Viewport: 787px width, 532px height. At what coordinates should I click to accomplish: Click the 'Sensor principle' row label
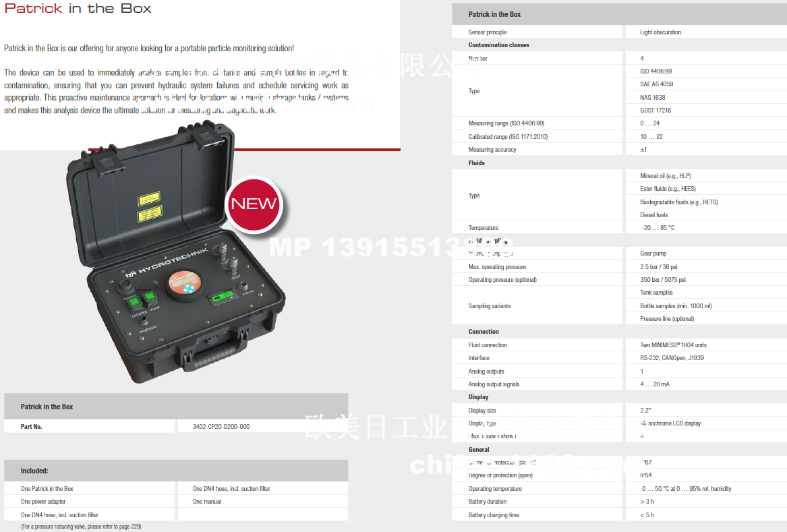tap(488, 32)
